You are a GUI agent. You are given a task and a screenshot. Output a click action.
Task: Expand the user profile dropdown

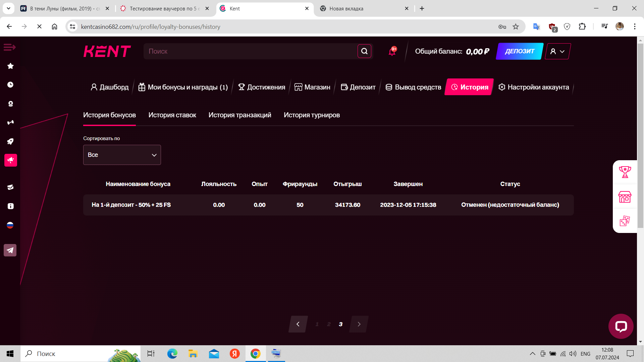(x=557, y=51)
